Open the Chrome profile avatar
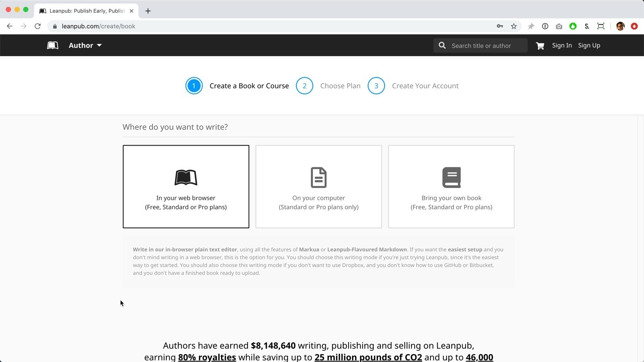The width and height of the screenshot is (644, 362). coord(620,27)
